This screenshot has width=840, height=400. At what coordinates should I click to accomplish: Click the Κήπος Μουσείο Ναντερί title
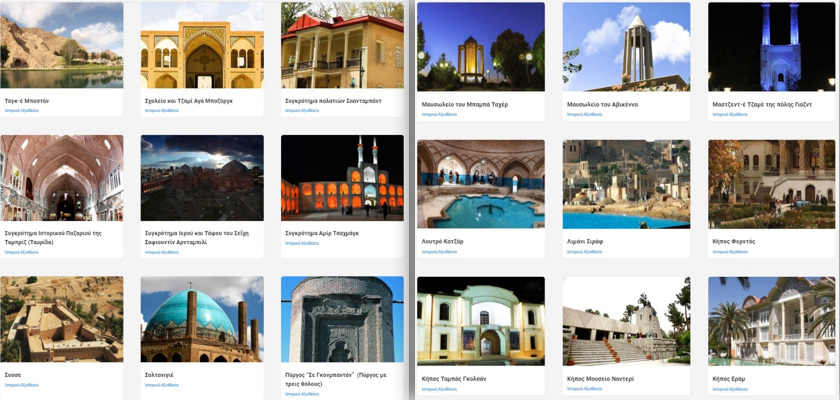600,379
